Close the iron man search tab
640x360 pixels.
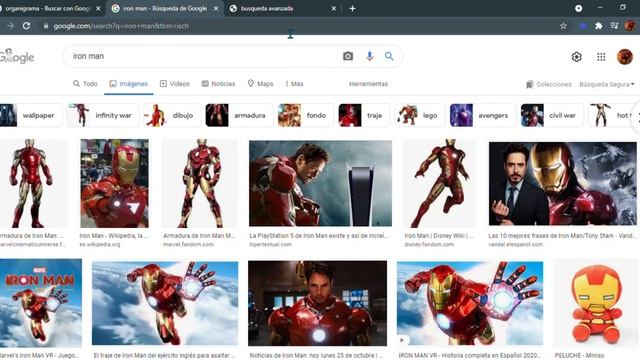(216, 8)
